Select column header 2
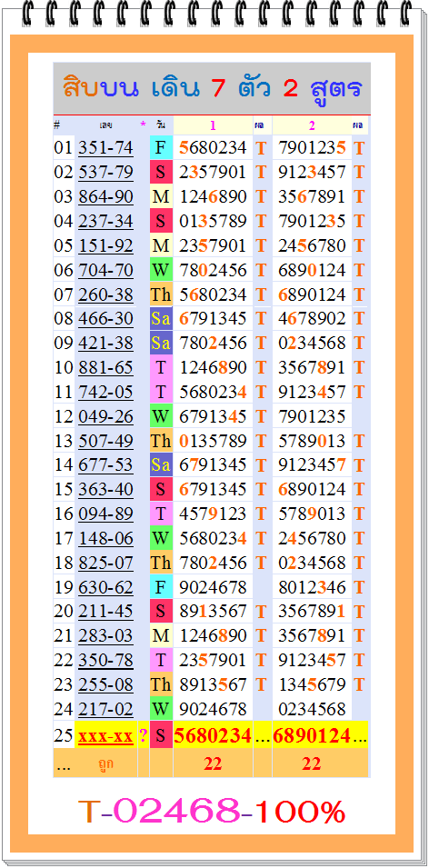 (312, 125)
